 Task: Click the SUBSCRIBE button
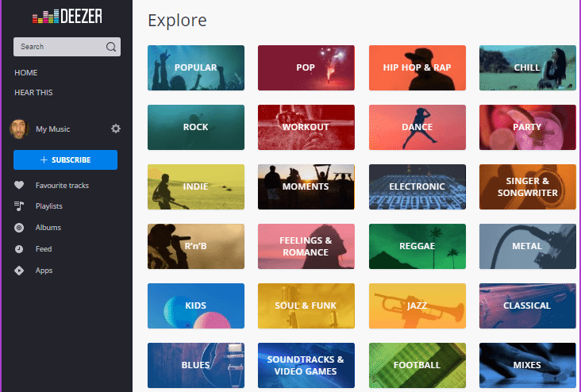tap(66, 159)
